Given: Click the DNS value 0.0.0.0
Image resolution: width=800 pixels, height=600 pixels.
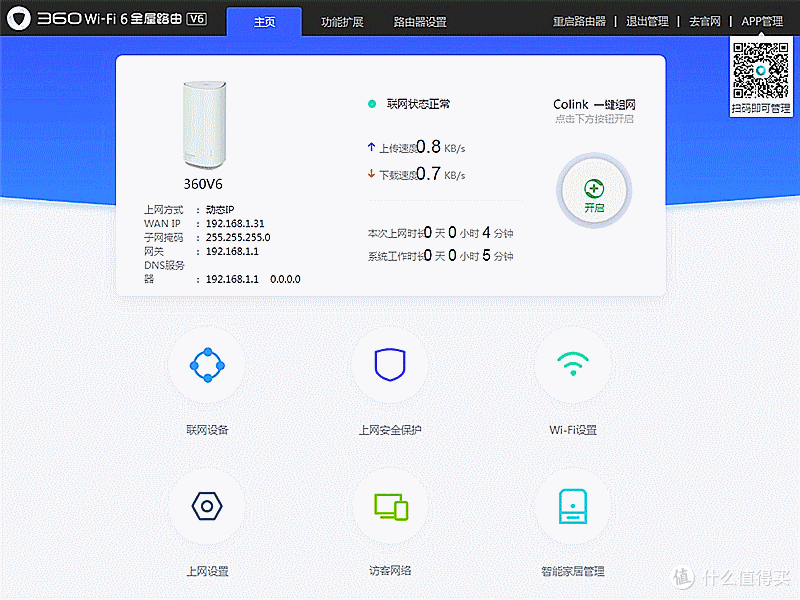Looking at the screenshot, I should 285,279.
